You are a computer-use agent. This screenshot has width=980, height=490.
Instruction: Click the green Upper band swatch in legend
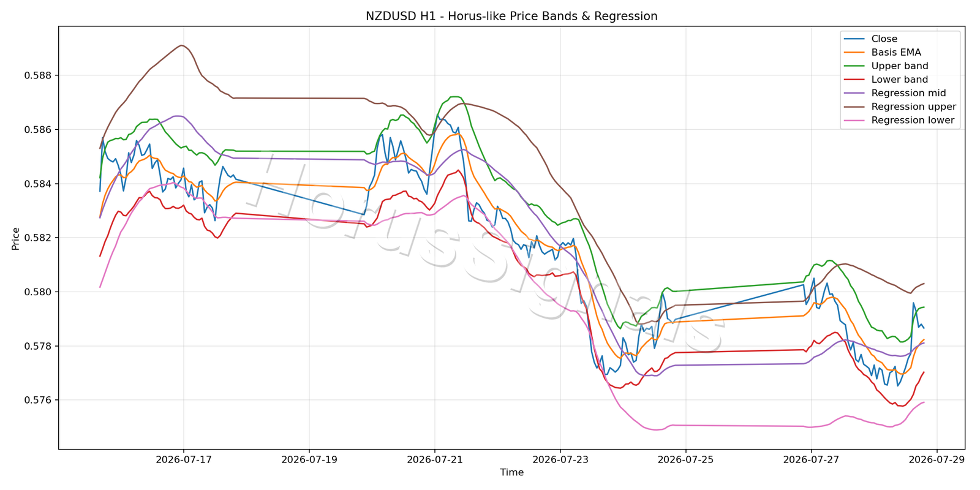(854, 66)
